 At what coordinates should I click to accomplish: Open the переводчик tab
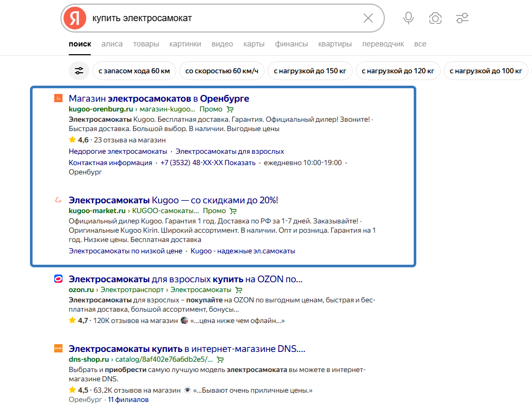(383, 44)
